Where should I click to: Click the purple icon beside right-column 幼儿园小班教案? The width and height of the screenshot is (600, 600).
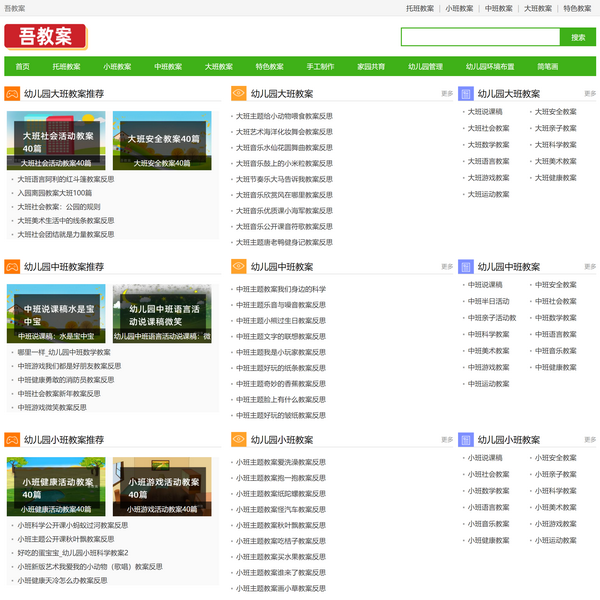(x=465, y=439)
